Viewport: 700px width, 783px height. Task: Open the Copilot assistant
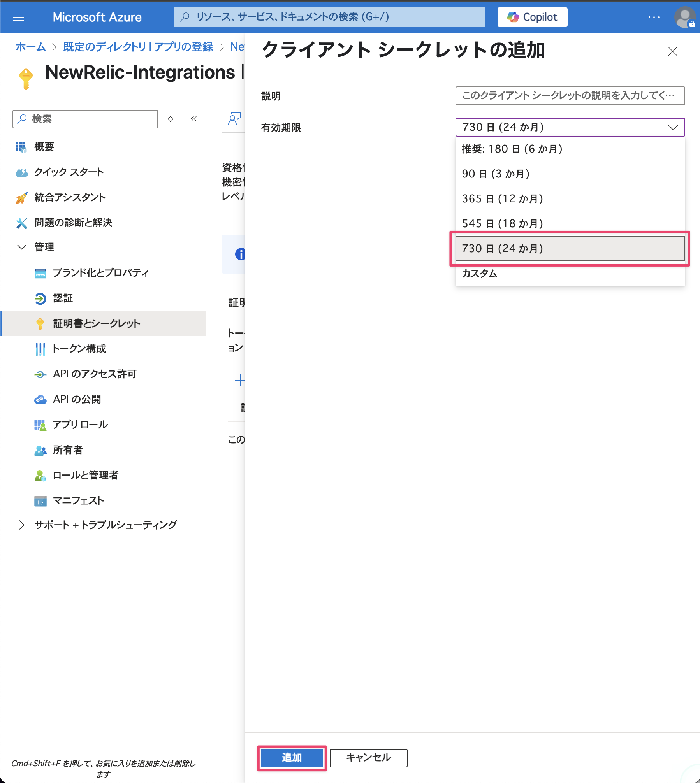(x=532, y=17)
